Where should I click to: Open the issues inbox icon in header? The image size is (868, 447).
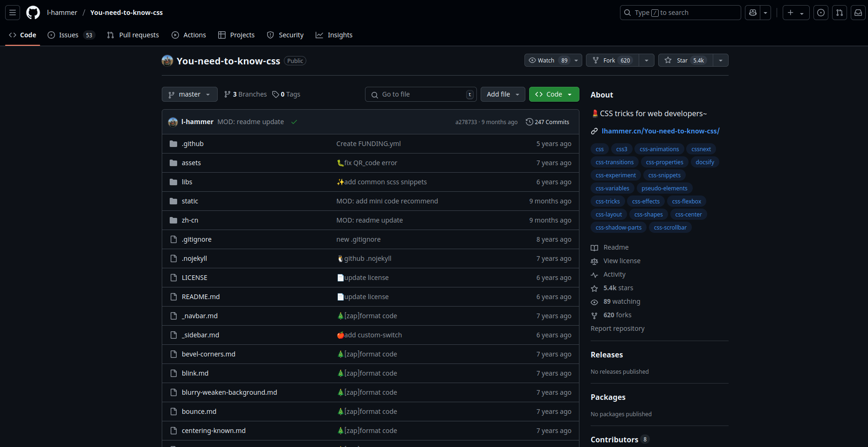tap(821, 13)
